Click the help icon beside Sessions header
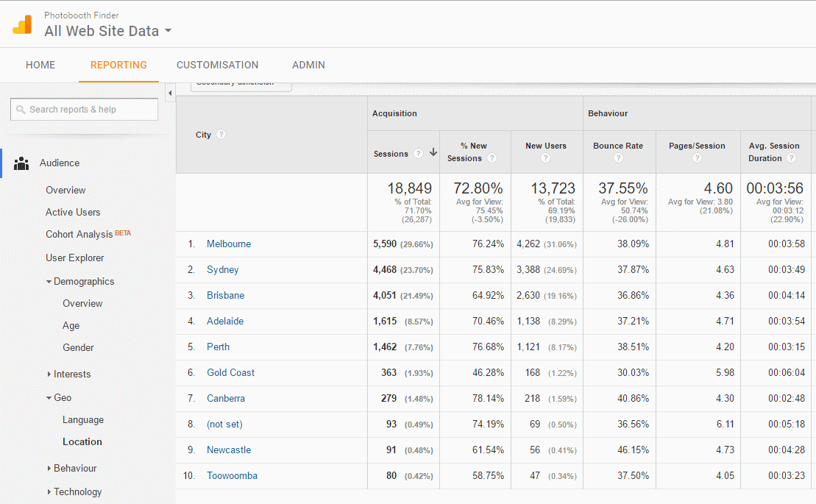Image resolution: width=816 pixels, height=504 pixels. point(418,154)
